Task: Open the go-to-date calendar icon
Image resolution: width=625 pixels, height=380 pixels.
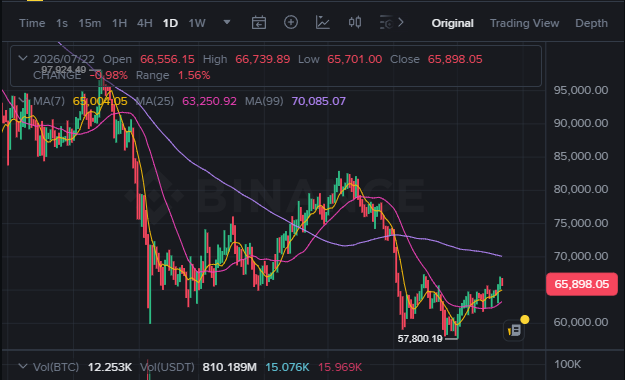Action: pos(259,23)
